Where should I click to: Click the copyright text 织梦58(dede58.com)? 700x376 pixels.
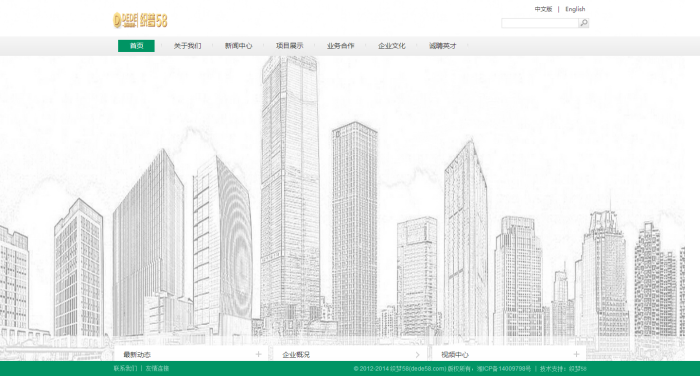pyautogui.click(x=418, y=369)
